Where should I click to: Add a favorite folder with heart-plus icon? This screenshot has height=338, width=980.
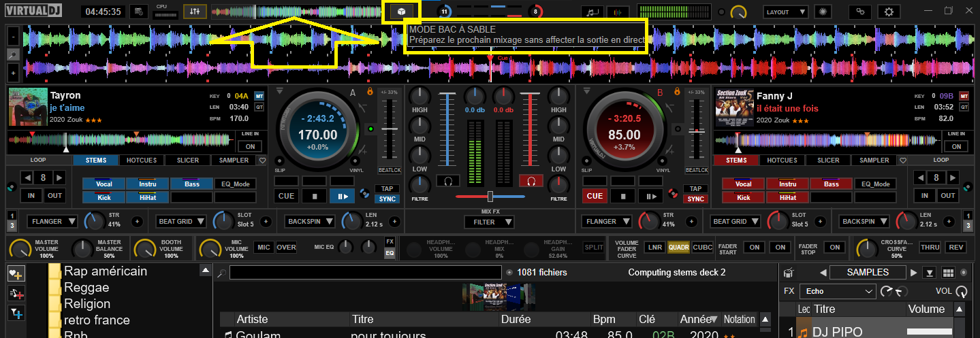(x=15, y=273)
